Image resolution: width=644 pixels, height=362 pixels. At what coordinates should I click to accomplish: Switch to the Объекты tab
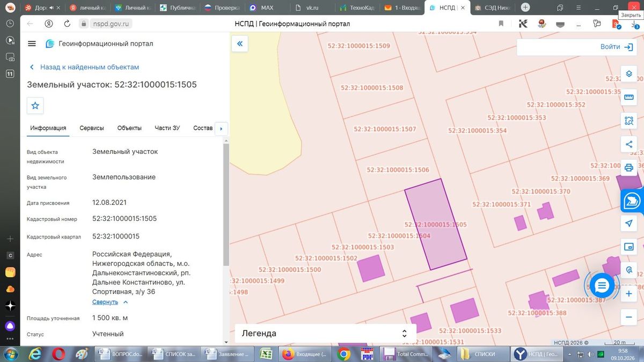[129, 128]
